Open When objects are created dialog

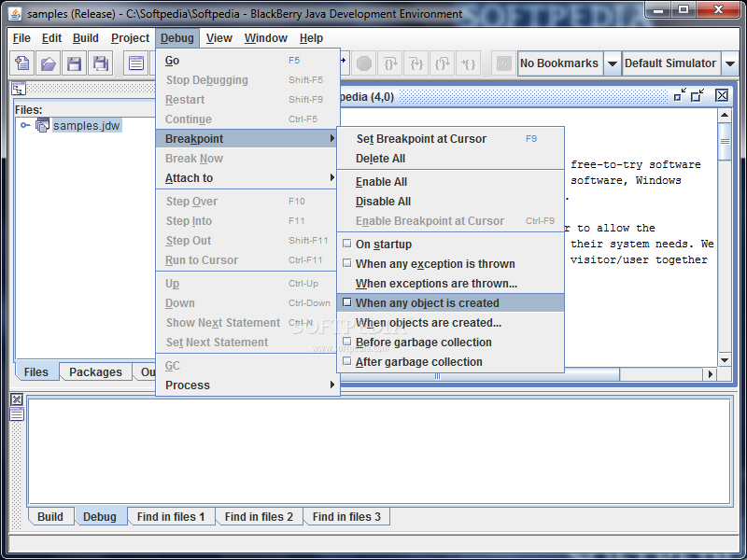point(450,322)
